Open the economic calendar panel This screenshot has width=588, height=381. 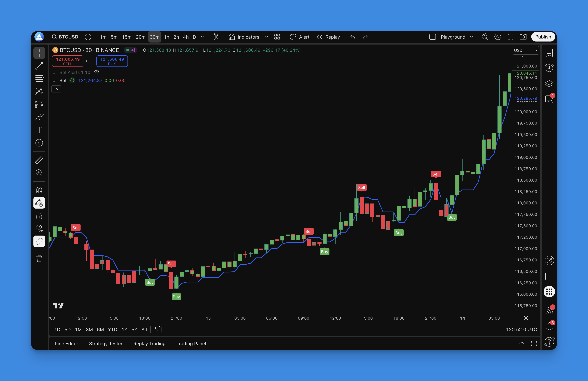point(549,276)
